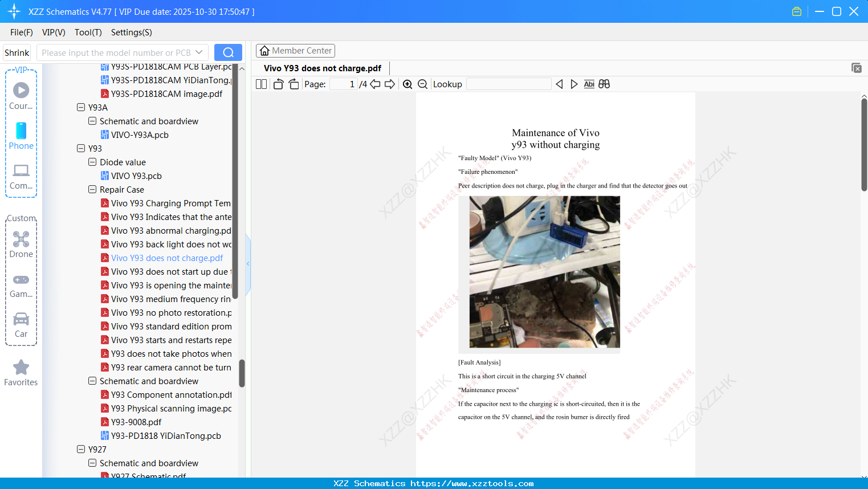Collapse the left panel using the side handle

coord(248,264)
